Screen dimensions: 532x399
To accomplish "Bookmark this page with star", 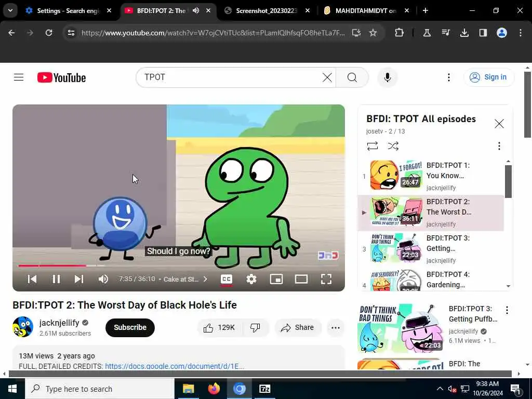I will click(373, 33).
